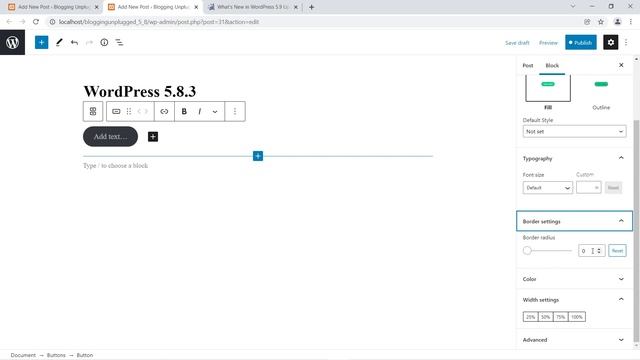Collapse the Width settings panel
This screenshot has height=360, width=640.
coord(574,299)
